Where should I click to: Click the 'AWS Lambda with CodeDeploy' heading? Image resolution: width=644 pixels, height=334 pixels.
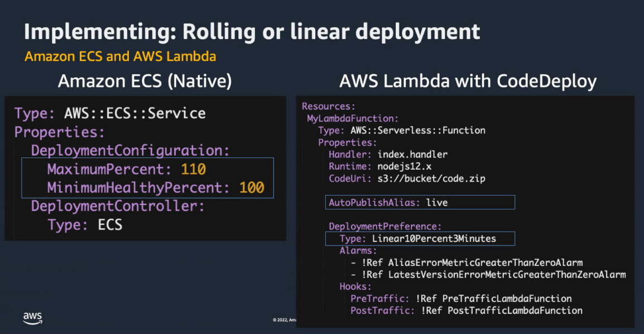[x=468, y=82]
